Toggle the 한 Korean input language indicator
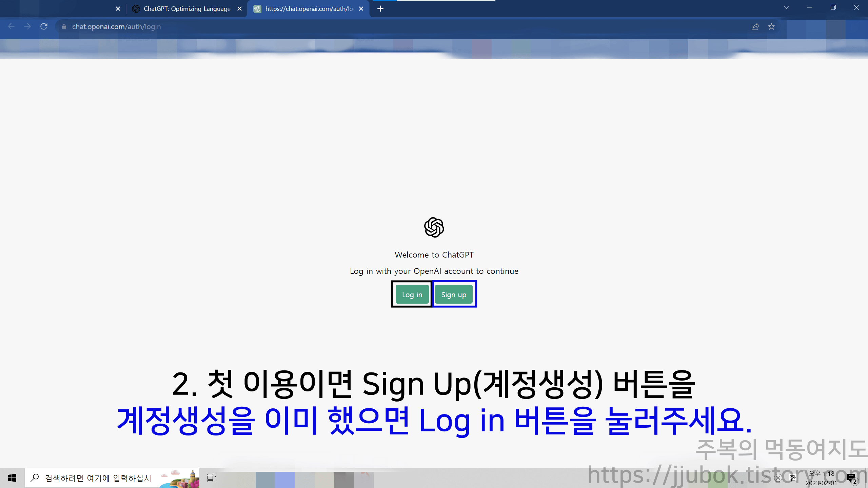 click(793, 478)
